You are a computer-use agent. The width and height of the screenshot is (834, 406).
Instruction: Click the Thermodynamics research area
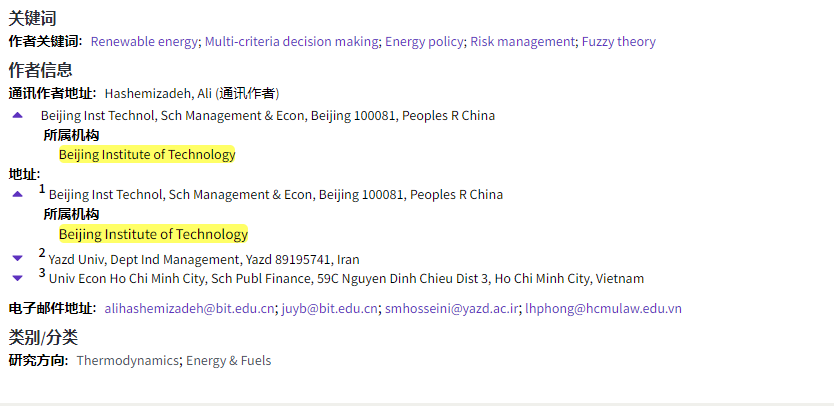(x=129, y=360)
